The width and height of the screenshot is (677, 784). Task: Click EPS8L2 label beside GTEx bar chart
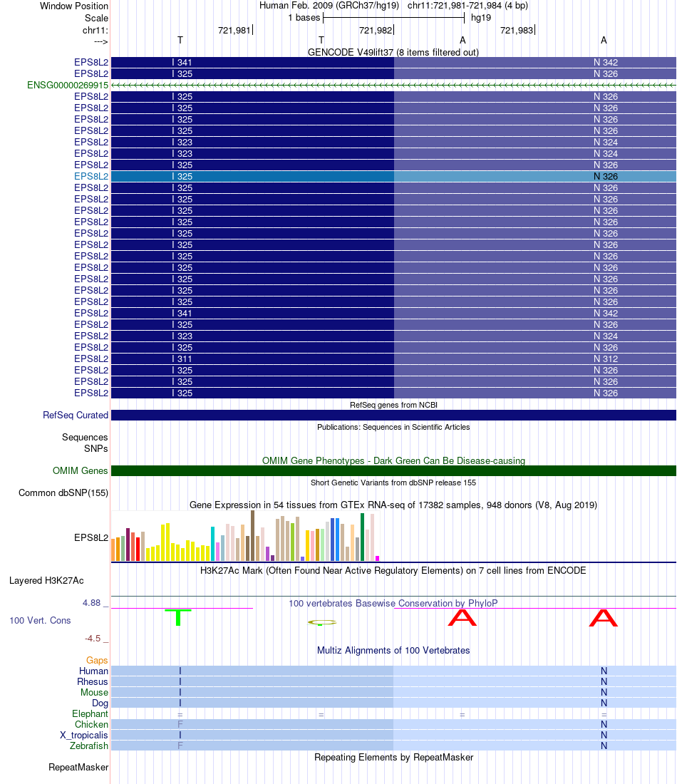point(91,537)
